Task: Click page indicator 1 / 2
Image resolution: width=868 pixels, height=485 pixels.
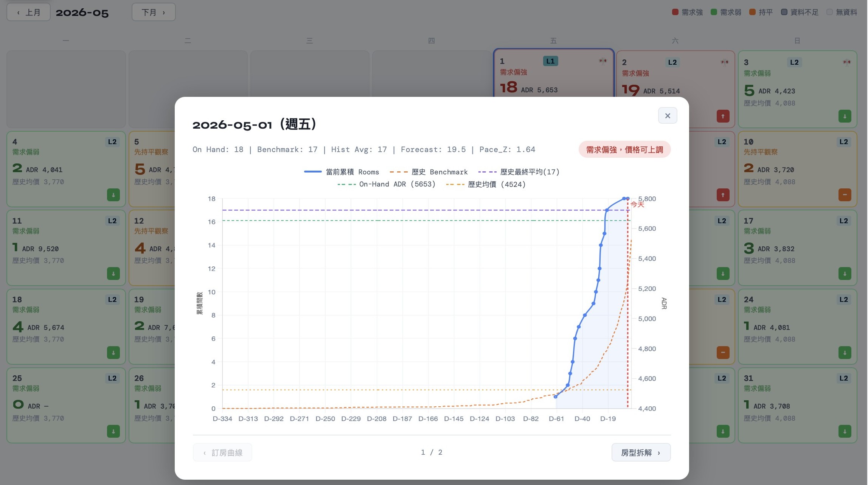Action: tap(432, 452)
